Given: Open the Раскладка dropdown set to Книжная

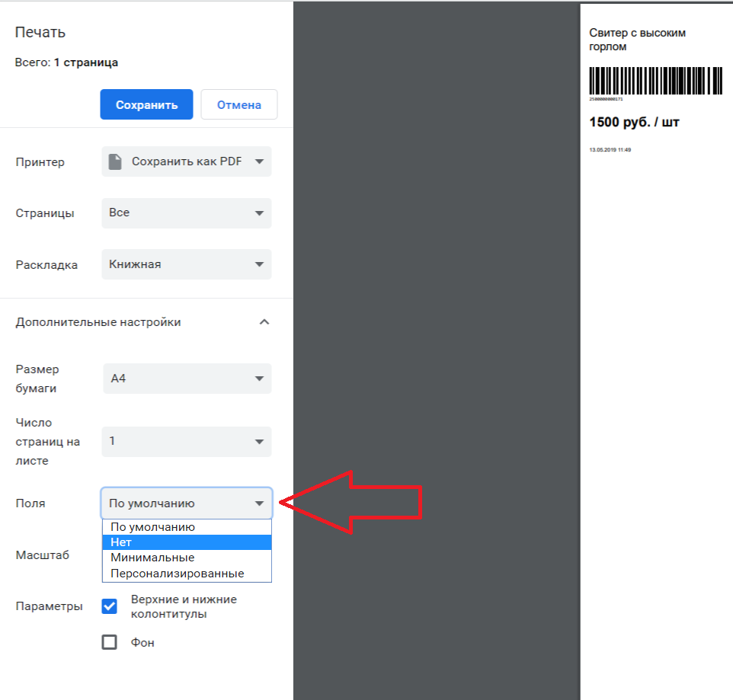Looking at the screenshot, I should (187, 264).
